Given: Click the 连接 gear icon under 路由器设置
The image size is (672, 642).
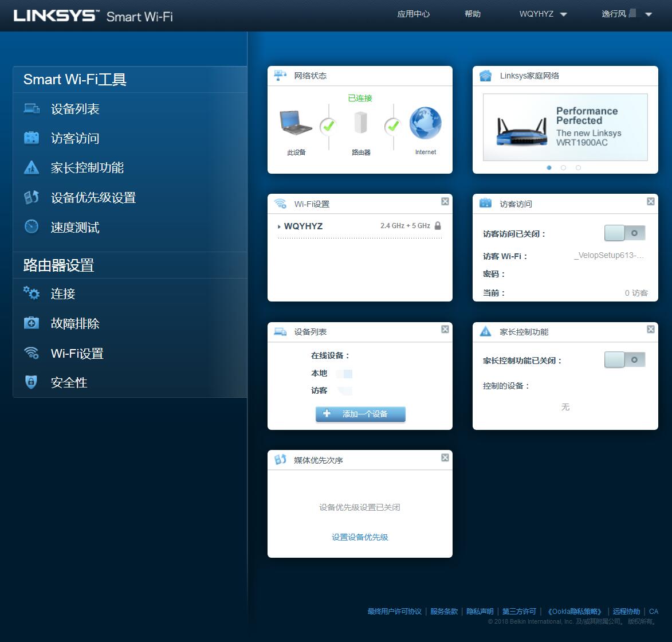Looking at the screenshot, I should tap(31, 293).
